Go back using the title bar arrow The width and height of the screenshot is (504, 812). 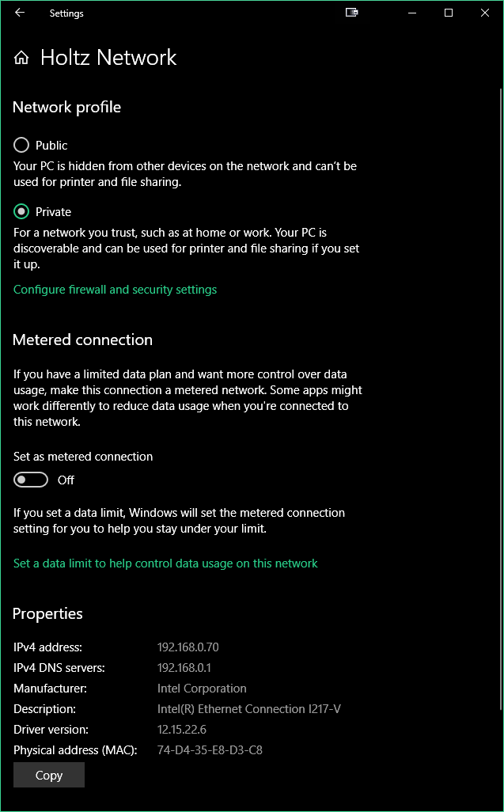coord(20,13)
